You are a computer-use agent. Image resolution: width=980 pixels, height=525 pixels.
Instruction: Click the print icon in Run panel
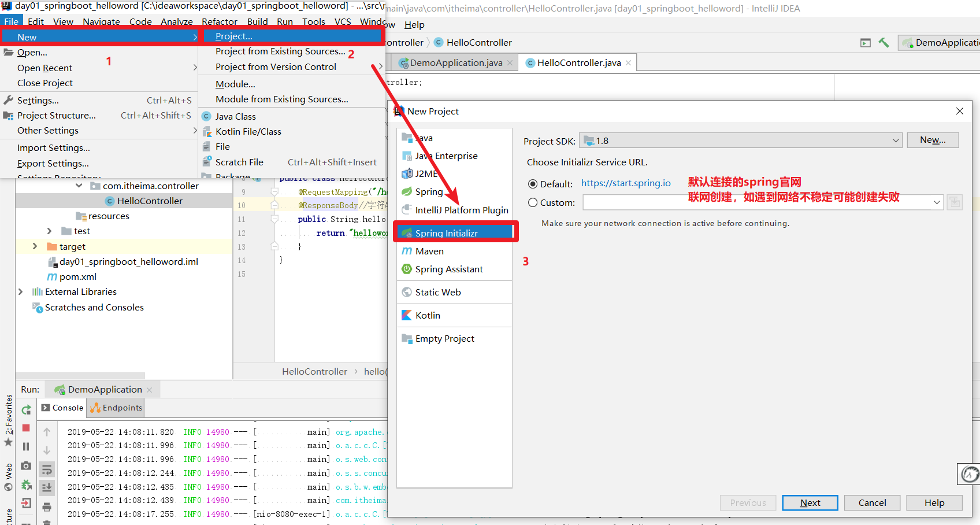click(x=47, y=508)
